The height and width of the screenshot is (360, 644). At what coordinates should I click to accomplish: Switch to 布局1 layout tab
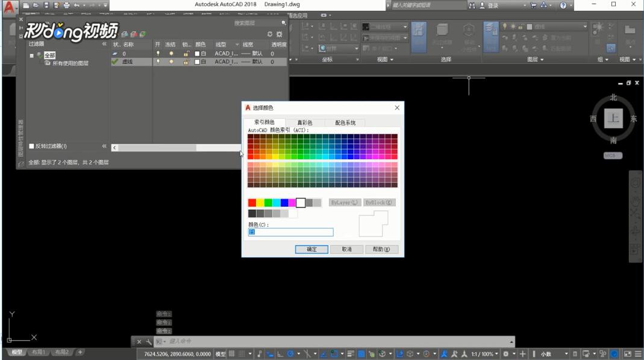(x=39, y=352)
